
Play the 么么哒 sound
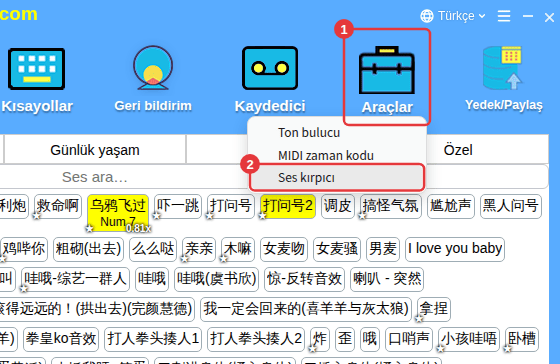pos(153,249)
